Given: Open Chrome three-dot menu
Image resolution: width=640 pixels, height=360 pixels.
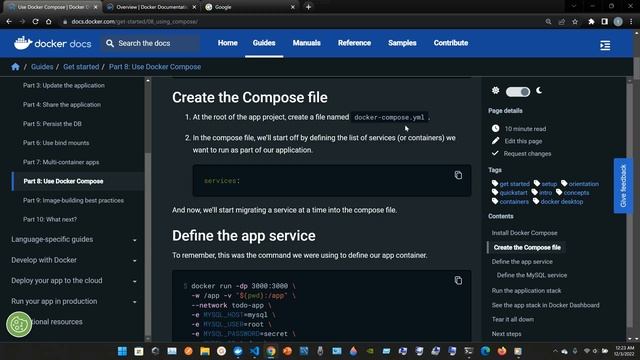Looking at the screenshot, I should click(631, 22).
